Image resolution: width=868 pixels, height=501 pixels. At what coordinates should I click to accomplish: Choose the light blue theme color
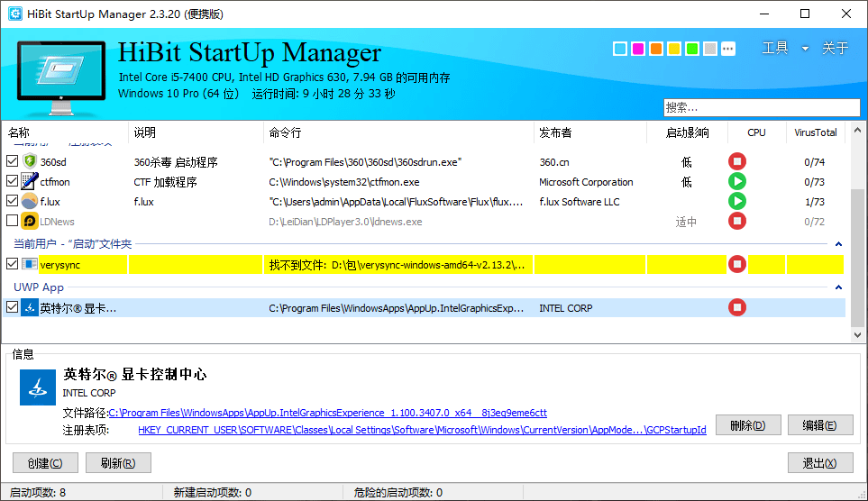(620, 50)
